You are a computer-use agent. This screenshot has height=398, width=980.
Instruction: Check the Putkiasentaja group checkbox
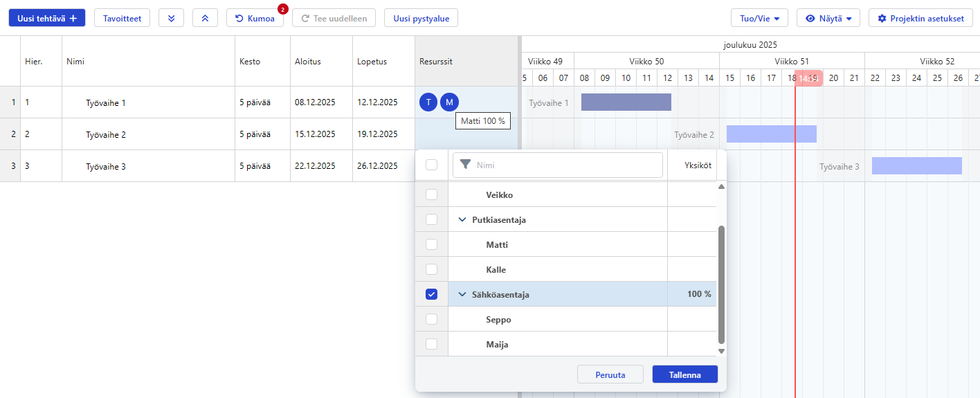tap(431, 219)
